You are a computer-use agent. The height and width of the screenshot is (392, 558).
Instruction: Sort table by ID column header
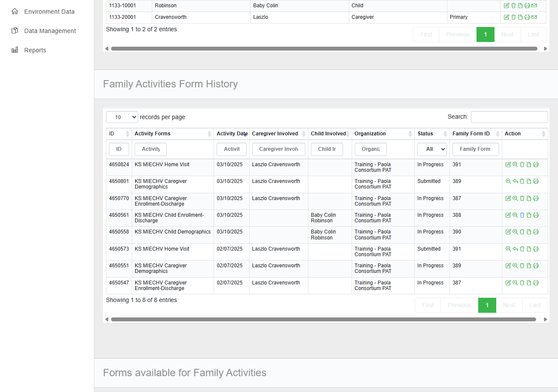(119, 134)
